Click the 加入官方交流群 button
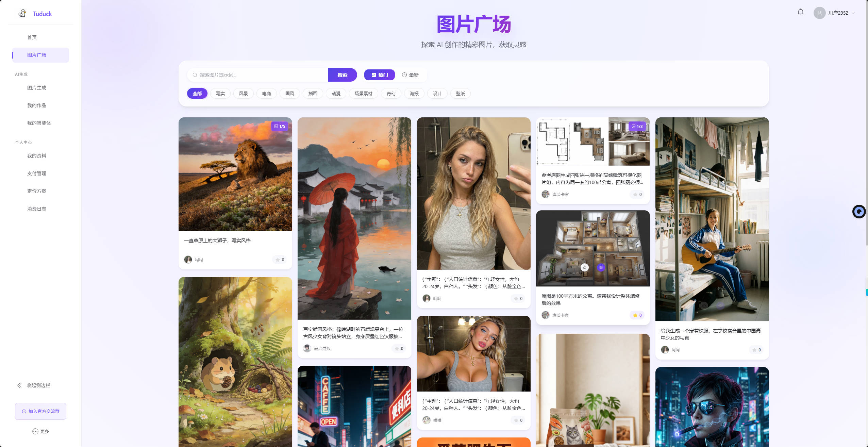The width and height of the screenshot is (868, 447). [x=40, y=411]
